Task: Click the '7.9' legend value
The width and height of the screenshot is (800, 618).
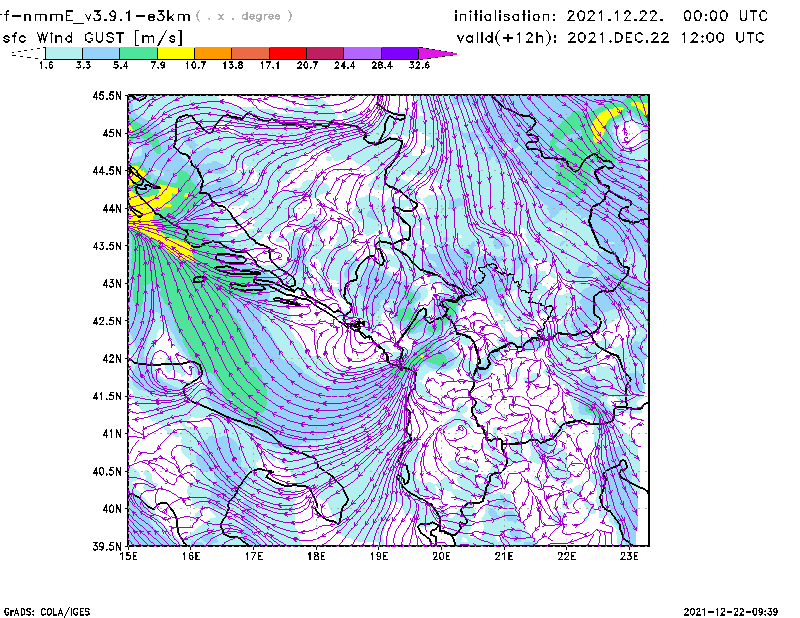Action: (158, 65)
